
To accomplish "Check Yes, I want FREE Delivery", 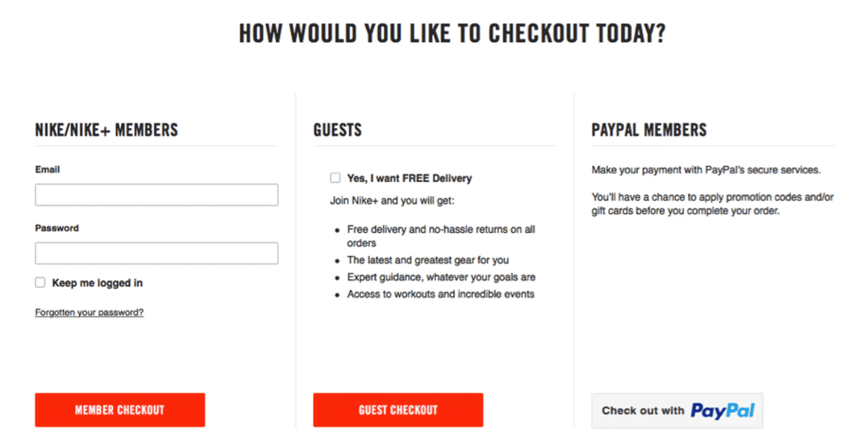I will [x=336, y=179].
